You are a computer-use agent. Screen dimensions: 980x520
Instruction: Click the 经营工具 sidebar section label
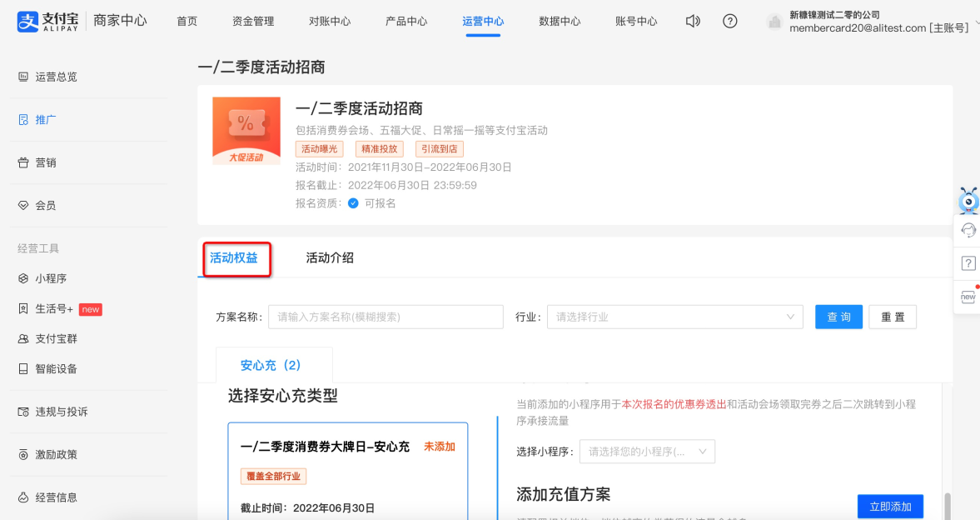(x=38, y=248)
